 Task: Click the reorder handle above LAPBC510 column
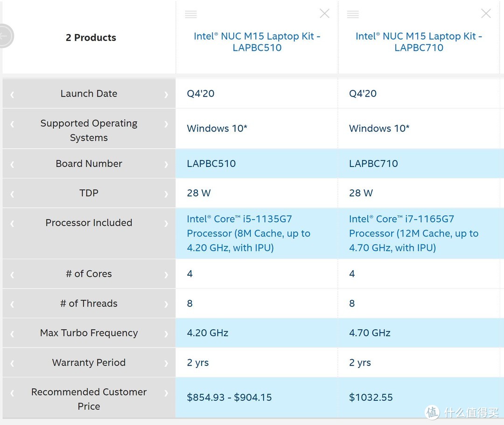(190, 14)
